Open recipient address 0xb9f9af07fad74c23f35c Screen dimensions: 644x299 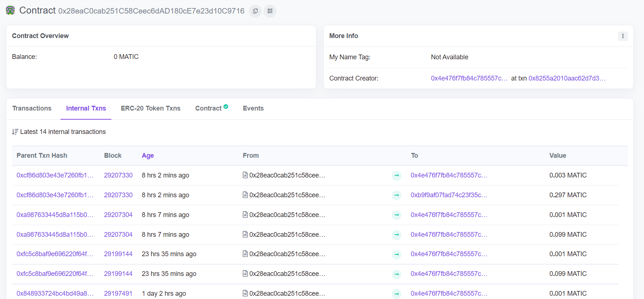[449, 195]
